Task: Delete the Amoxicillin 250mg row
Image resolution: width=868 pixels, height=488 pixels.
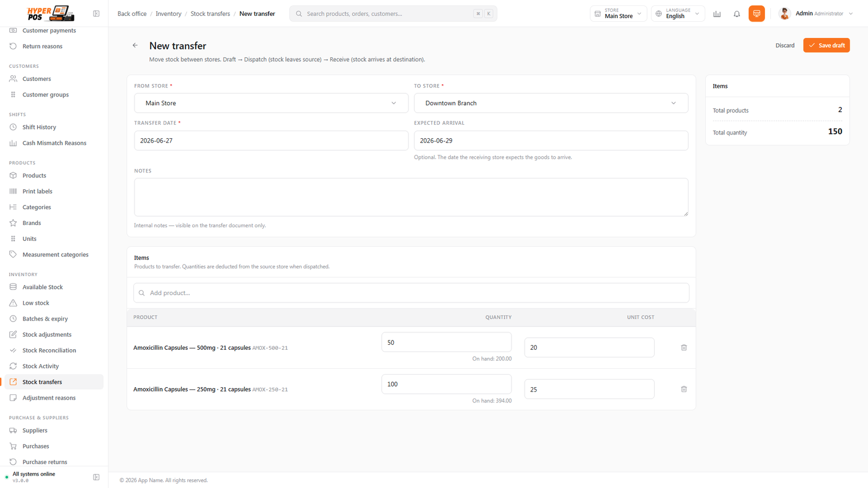Action: pos(684,389)
